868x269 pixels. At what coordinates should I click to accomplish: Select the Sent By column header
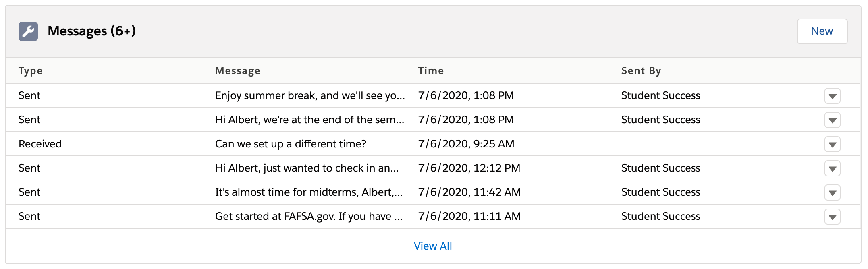click(x=641, y=71)
